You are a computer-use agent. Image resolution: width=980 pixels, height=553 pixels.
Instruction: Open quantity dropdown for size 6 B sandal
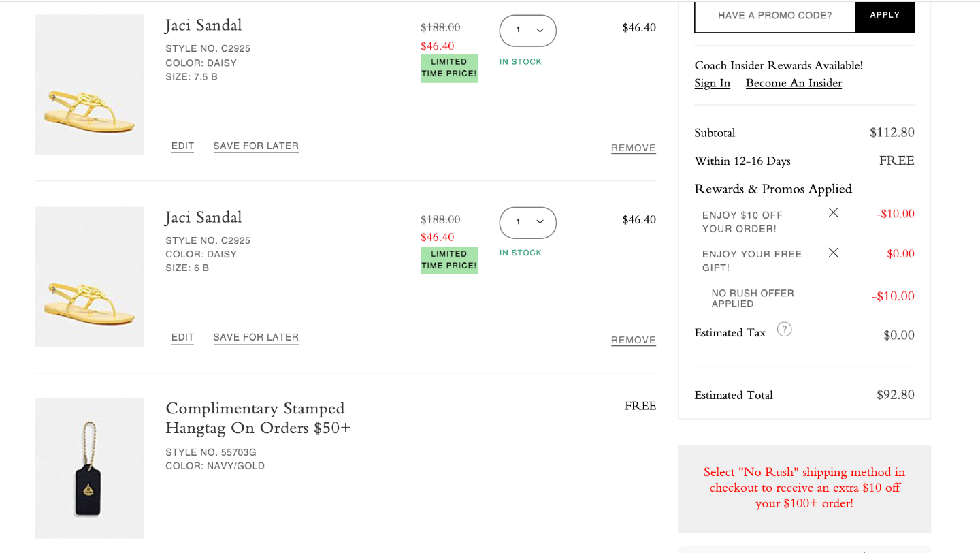pos(528,223)
